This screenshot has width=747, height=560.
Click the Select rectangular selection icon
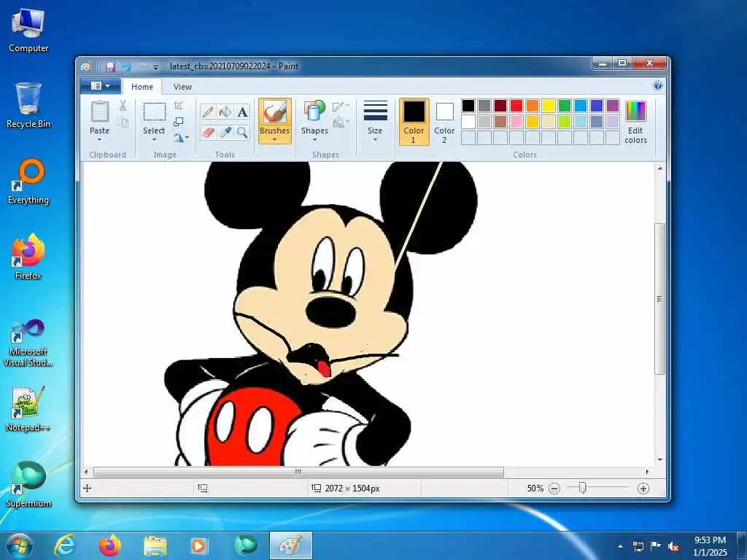click(155, 112)
